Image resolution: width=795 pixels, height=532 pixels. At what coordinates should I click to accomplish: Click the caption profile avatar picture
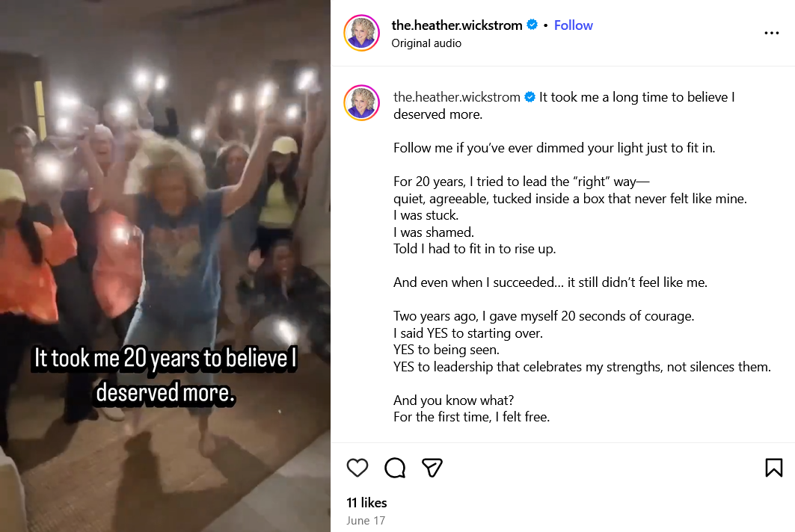(x=361, y=103)
